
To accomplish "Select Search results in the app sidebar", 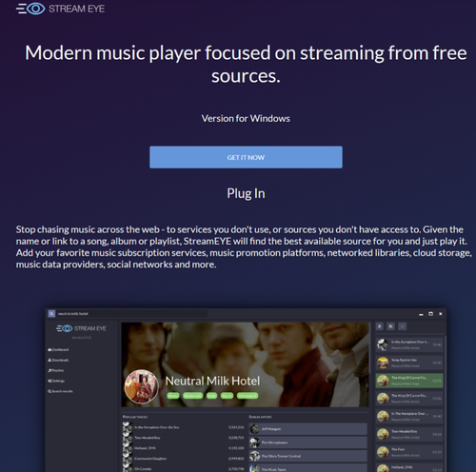I will pyautogui.click(x=60, y=391).
